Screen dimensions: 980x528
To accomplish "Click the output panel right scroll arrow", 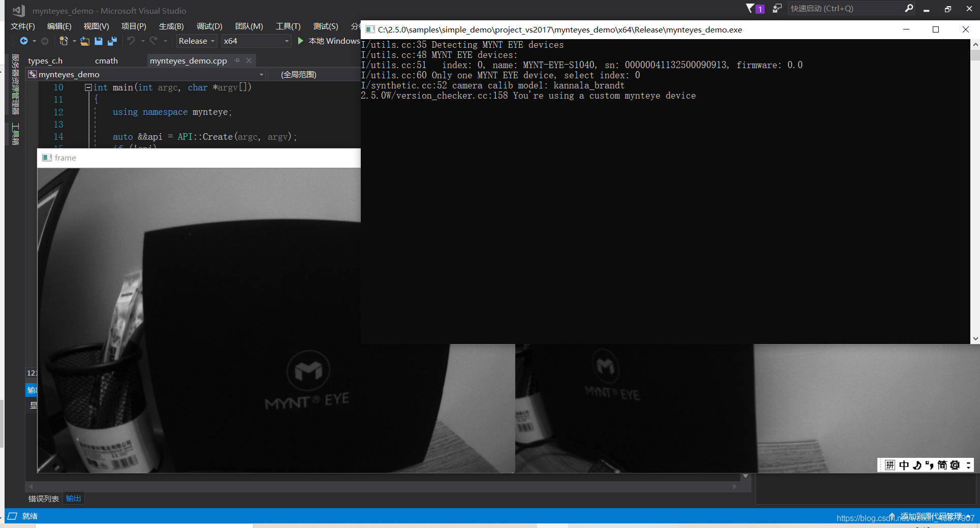I will tap(735, 486).
